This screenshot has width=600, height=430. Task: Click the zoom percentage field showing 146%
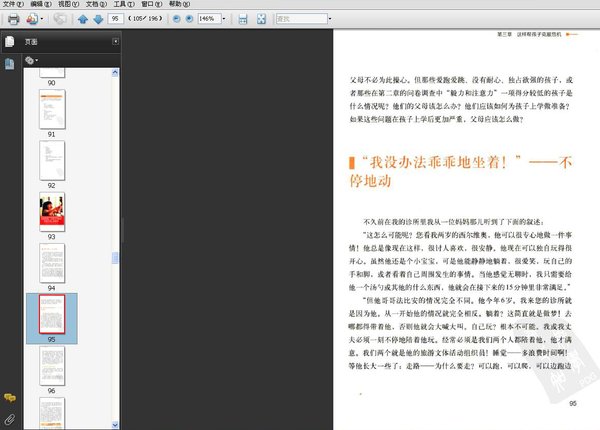click(209, 18)
